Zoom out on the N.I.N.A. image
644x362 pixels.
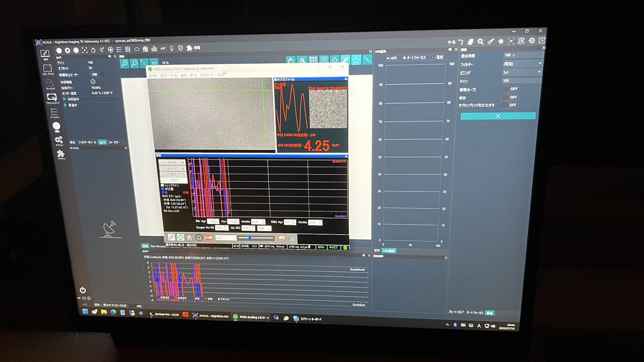[134, 63]
